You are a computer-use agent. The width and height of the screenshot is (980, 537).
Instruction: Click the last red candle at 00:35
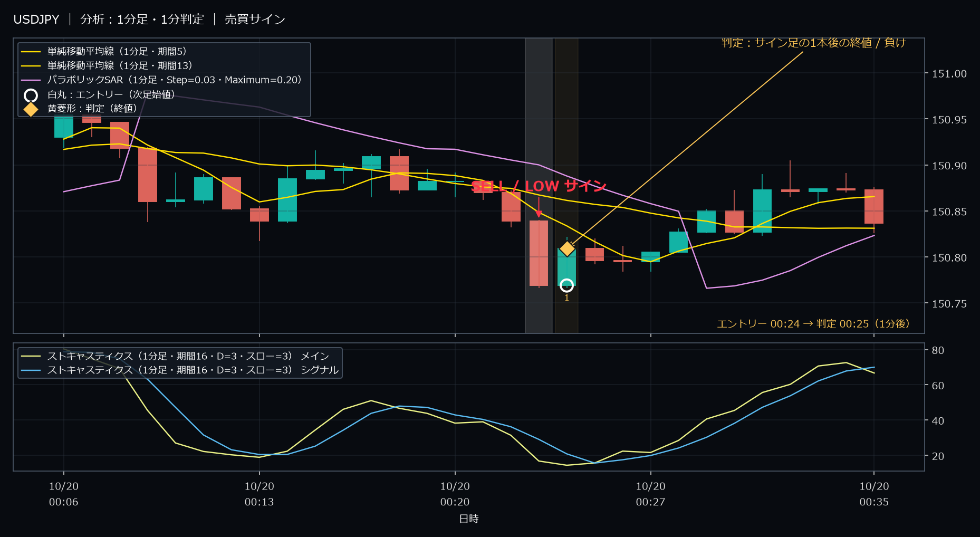coord(874,206)
